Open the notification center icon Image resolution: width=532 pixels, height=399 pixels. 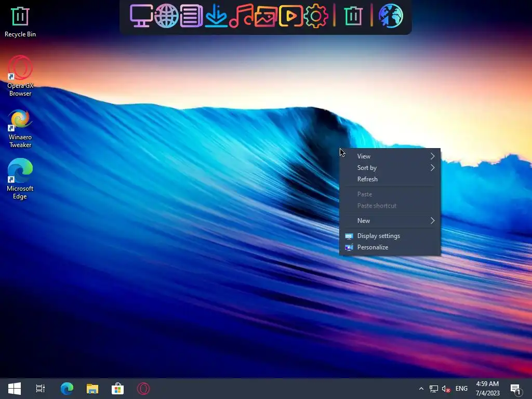(516, 390)
